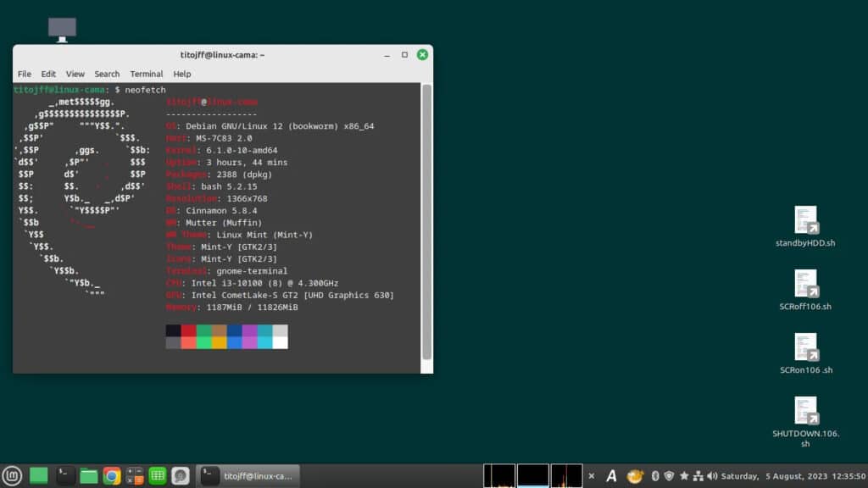
Task: Click the 'Linux Mint (Mint-Y)' WM theme text
Action: click(x=264, y=236)
